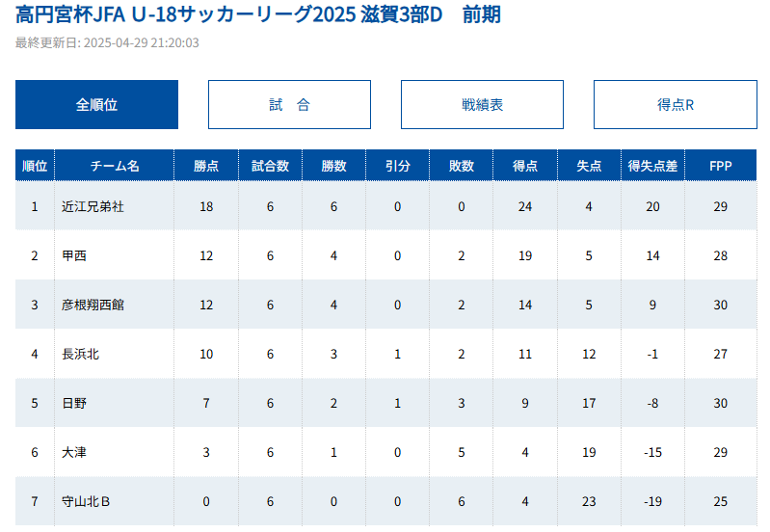Open team 長浜北 row entry
Screen dimensions: 770x532
[x=80, y=354]
